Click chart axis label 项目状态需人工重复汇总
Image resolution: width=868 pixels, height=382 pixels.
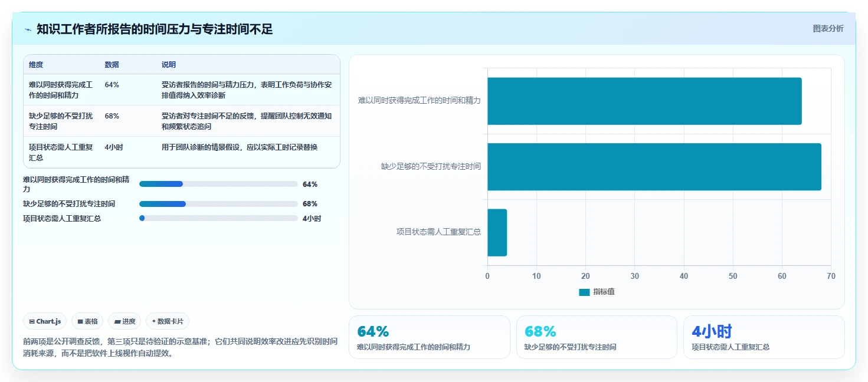438,232
